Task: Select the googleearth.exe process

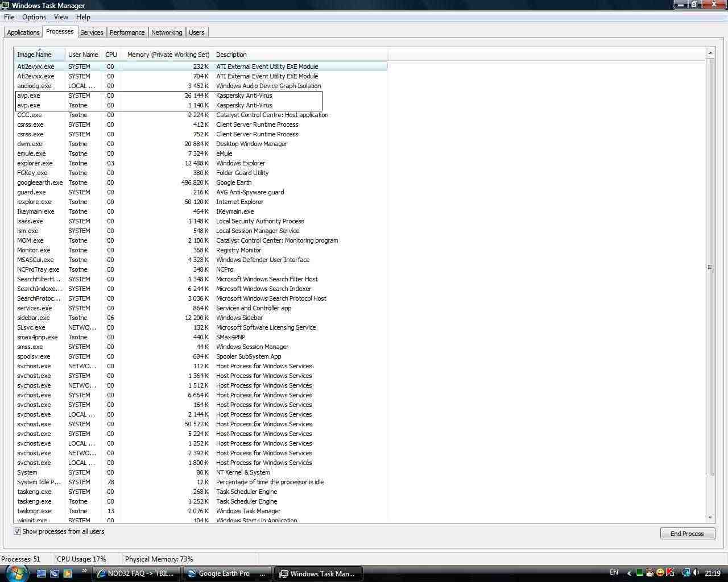Action: click(201, 182)
